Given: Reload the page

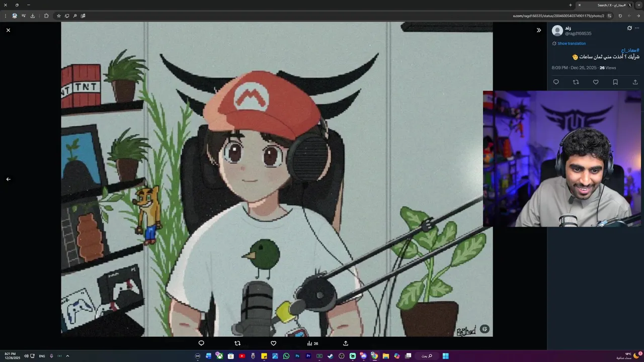Looking at the screenshot, I should point(620,16).
